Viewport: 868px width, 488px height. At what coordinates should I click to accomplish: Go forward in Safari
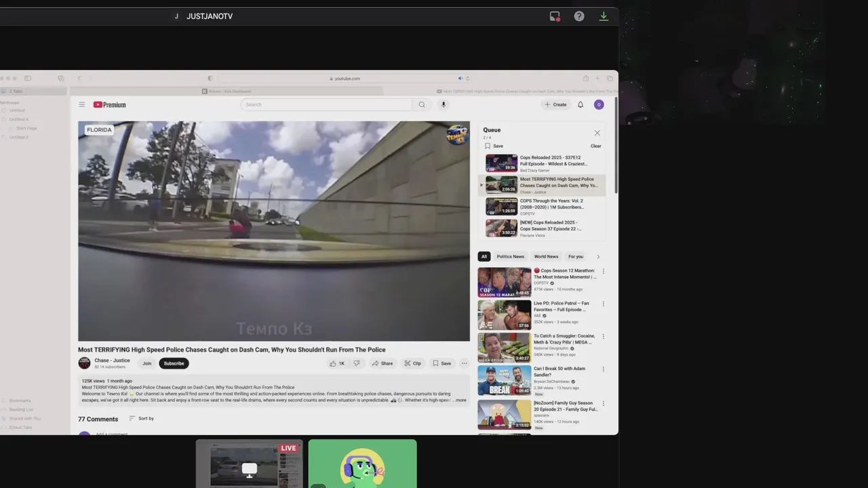91,79
